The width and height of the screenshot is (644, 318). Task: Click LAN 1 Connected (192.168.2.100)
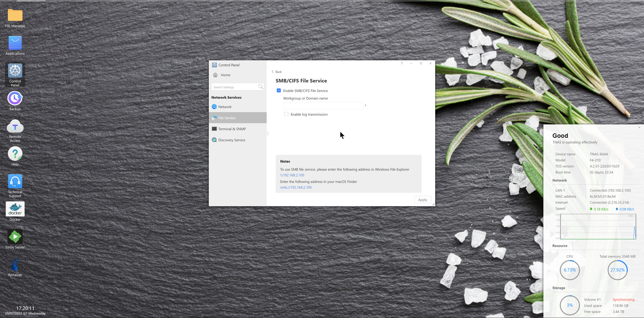click(x=610, y=190)
